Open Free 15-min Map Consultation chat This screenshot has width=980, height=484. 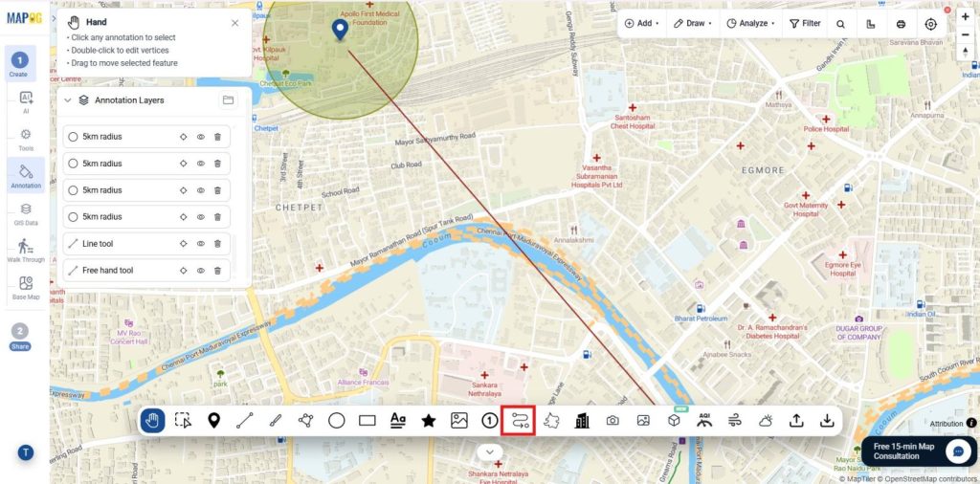pos(920,451)
